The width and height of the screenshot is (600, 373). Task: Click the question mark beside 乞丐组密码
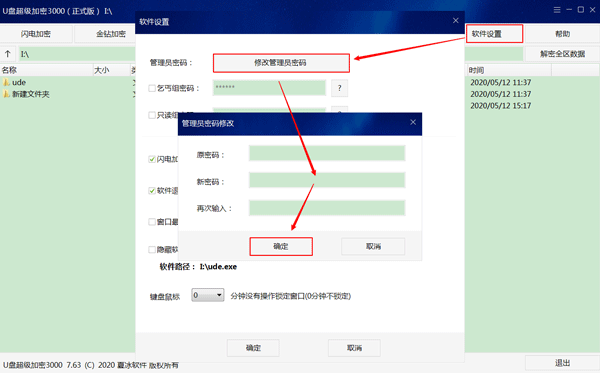(339, 88)
